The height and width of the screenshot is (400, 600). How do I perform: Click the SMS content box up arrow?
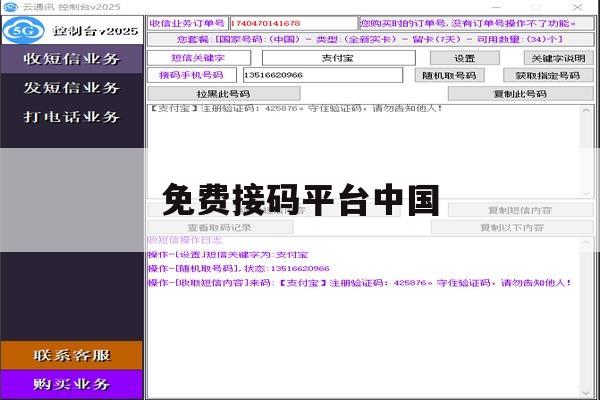(x=586, y=110)
